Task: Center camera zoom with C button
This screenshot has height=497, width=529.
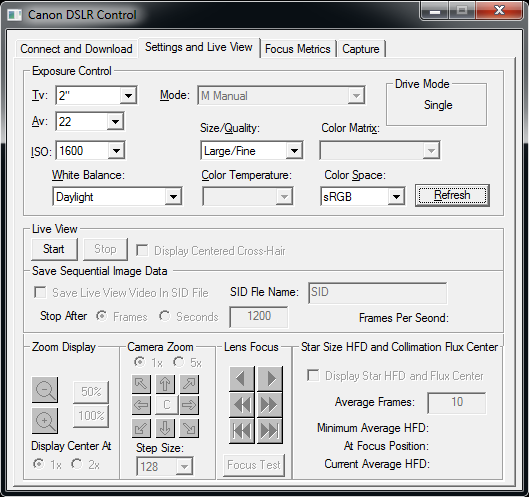Action: click(x=166, y=405)
